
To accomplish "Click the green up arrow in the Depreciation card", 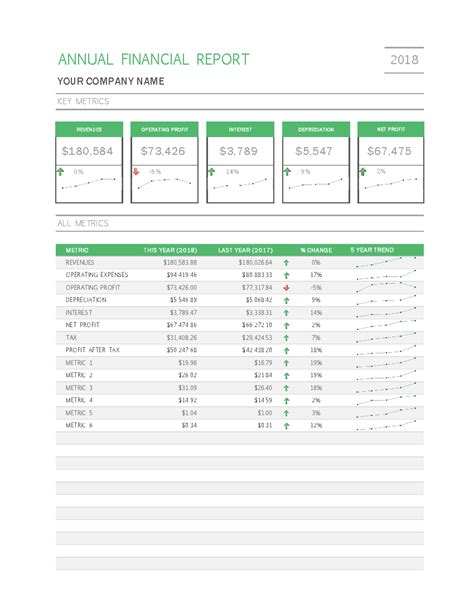I will tap(287, 172).
